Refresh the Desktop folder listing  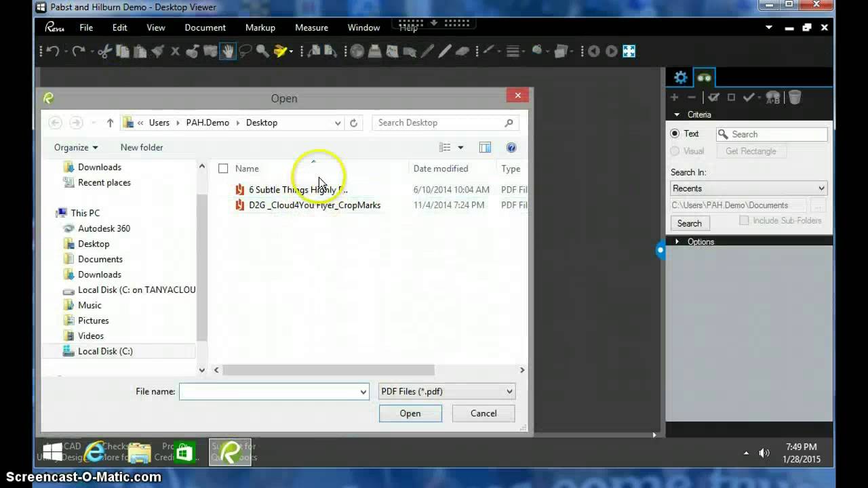click(x=353, y=123)
